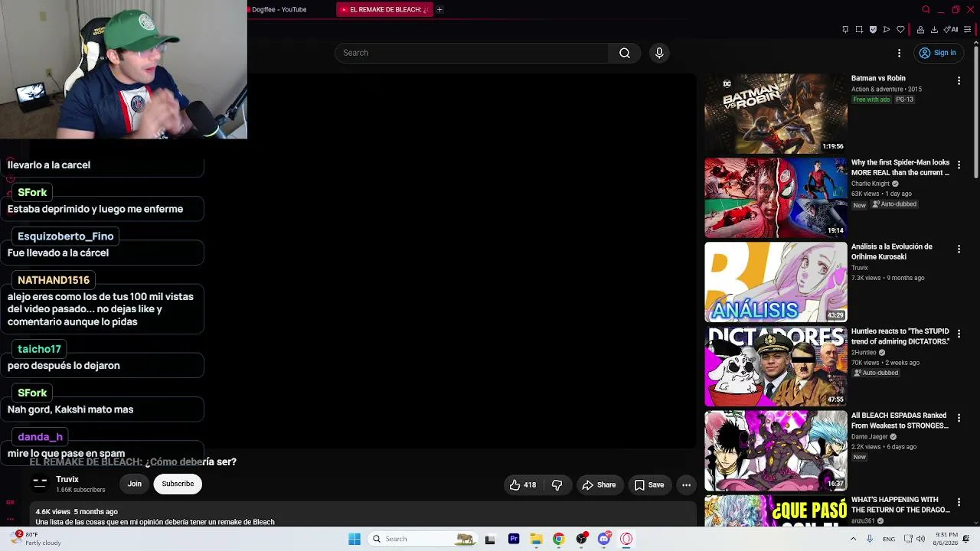This screenshot has height=551, width=980.
Task: Open the Truvix channel name link
Action: (67, 479)
